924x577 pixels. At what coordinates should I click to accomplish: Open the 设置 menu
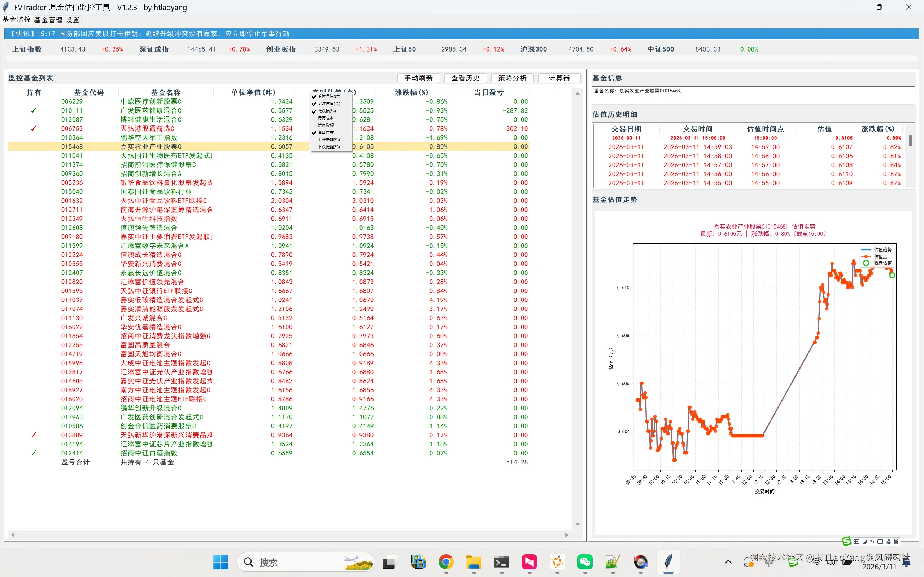click(73, 20)
